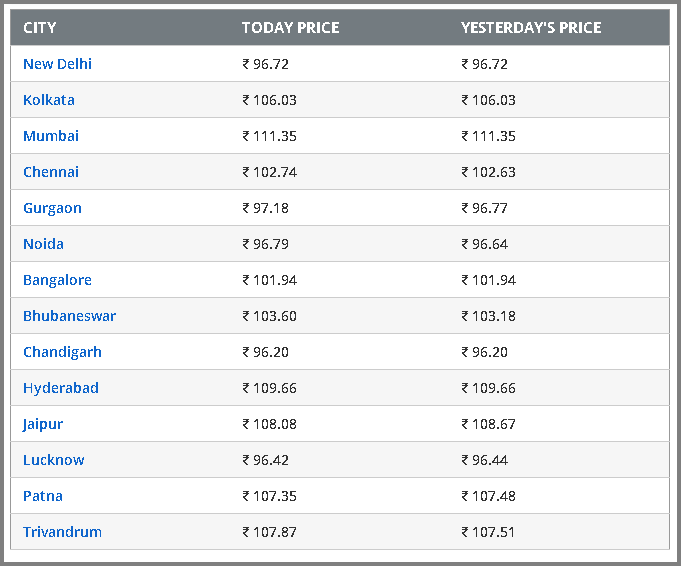This screenshot has height=566, width=681.
Task: Click the Noida link
Action: point(43,244)
